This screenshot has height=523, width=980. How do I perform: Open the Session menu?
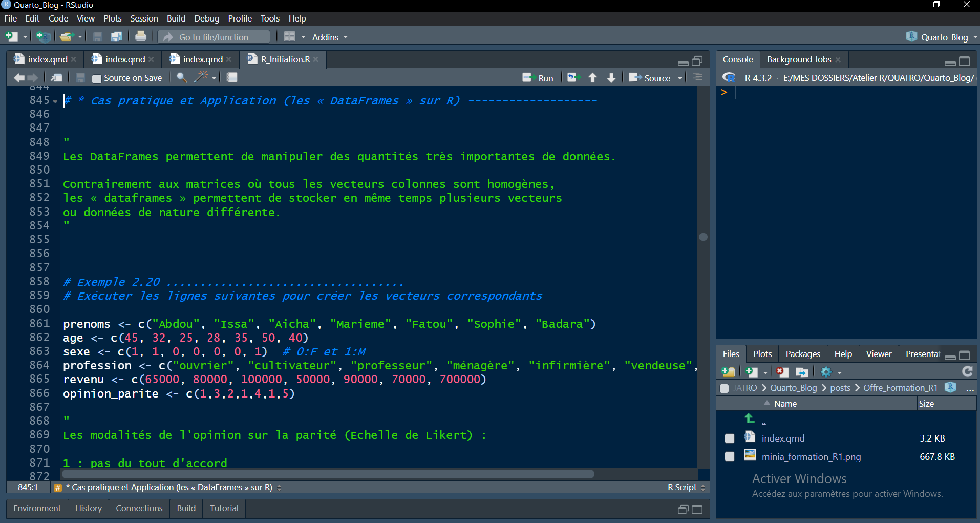143,18
